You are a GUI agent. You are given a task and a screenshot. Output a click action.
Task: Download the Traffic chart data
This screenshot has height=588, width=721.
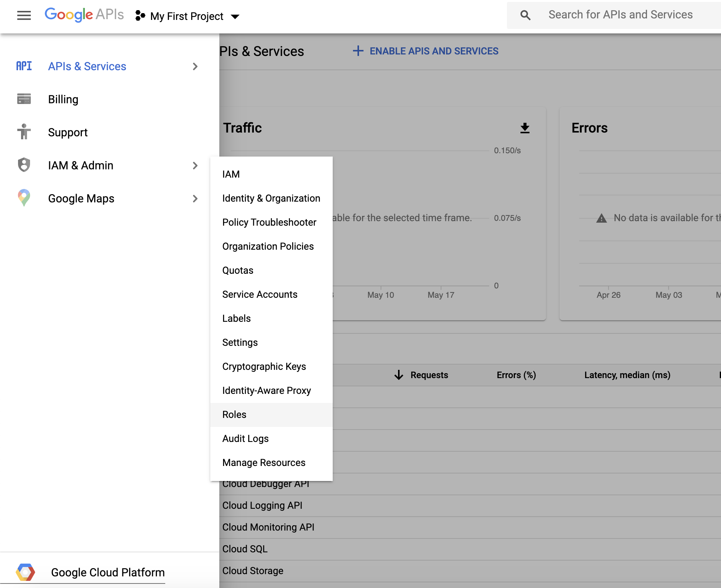(x=525, y=128)
